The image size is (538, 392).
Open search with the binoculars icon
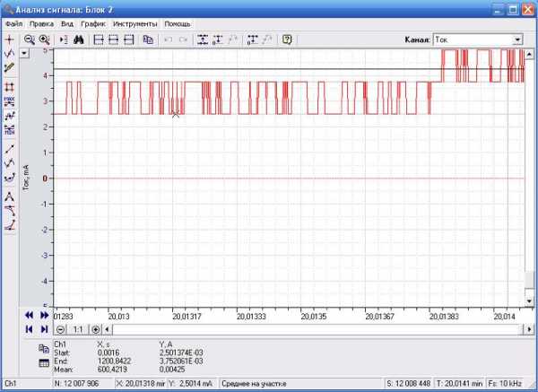(x=78, y=39)
